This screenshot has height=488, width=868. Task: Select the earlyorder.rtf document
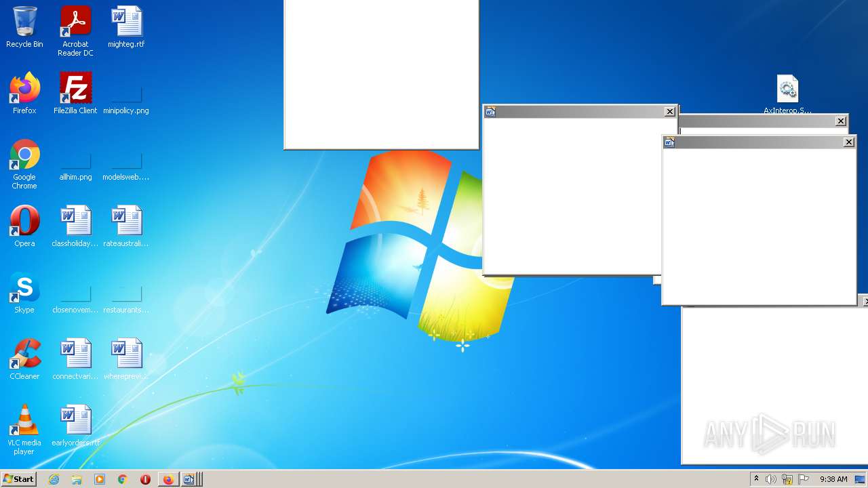click(x=75, y=426)
